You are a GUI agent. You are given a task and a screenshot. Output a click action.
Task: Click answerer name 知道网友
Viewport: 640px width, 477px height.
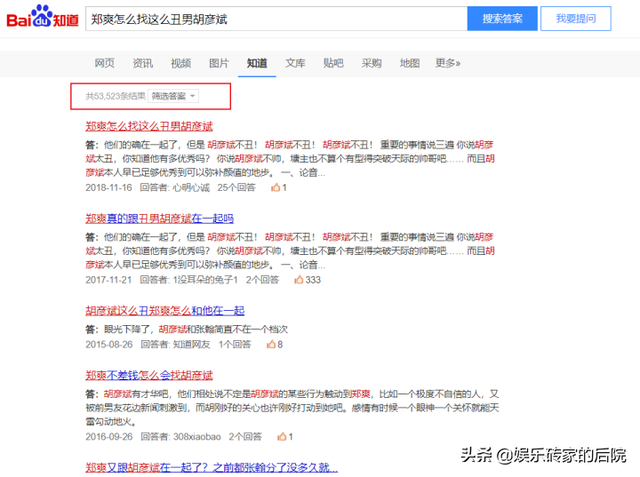point(191,344)
